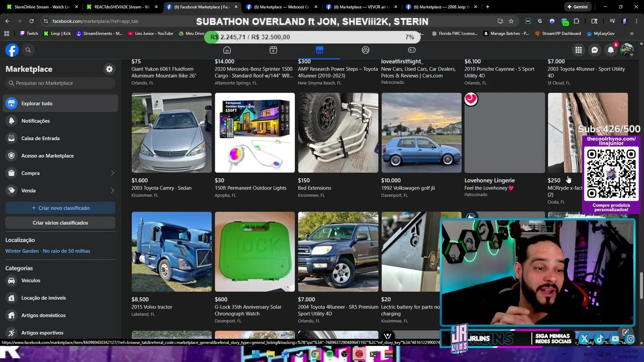Open the Groups icon in Facebook's top bar
The image size is (644, 362).
click(x=366, y=50)
